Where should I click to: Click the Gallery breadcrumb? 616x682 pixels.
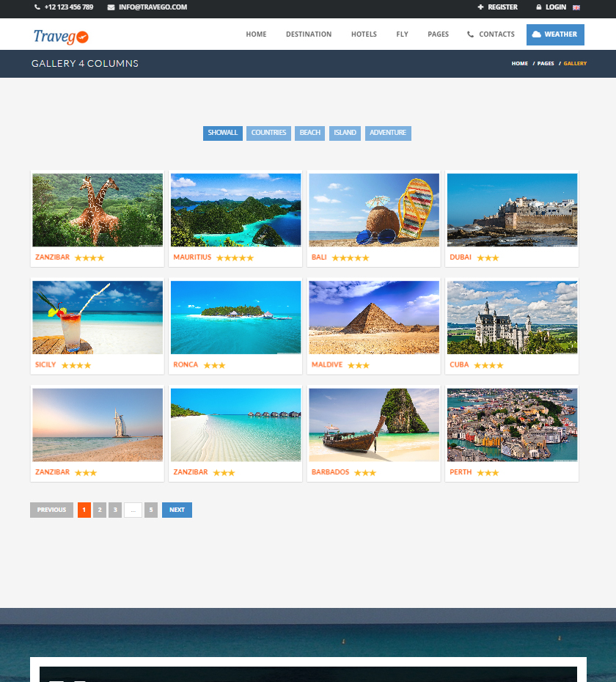pyautogui.click(x=575, y=64)
